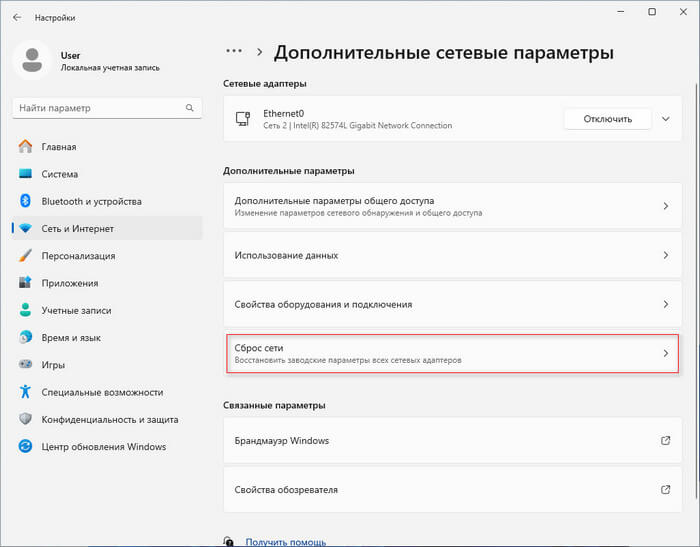Click external link icon for Брандмауэр Windows
Viewport: 700px width, 547px height.
pyautogui.click(x=665, y=440)
